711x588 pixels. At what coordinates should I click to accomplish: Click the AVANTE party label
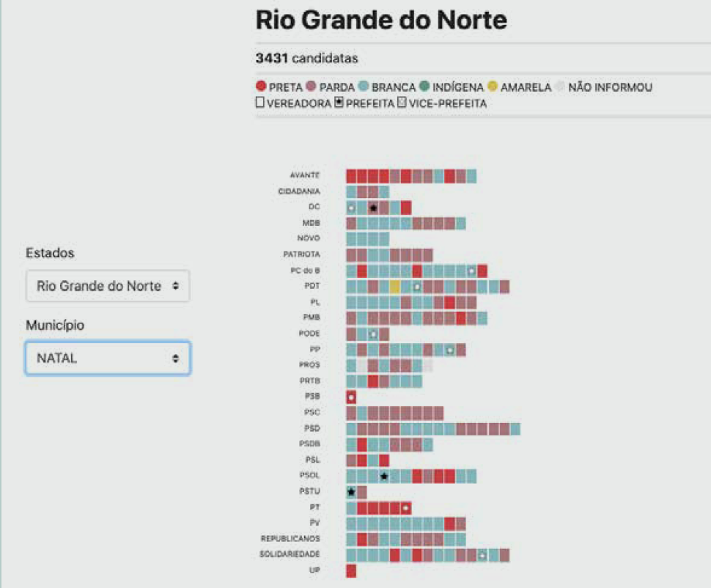305,175
